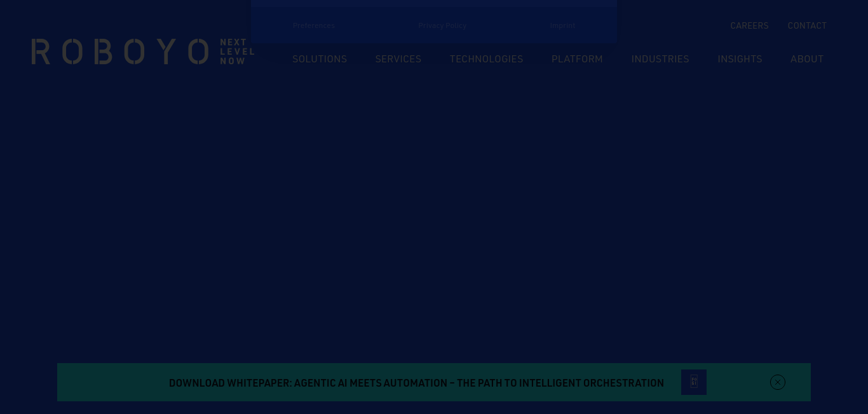
Task: Open the Privacy Policy link
Action: [x=442, y=26]
